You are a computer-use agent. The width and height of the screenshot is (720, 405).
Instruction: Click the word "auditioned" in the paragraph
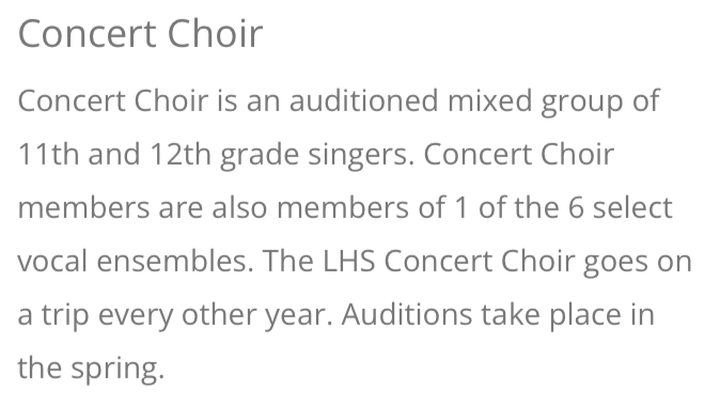pyautogui.click(x=364, y=100)
